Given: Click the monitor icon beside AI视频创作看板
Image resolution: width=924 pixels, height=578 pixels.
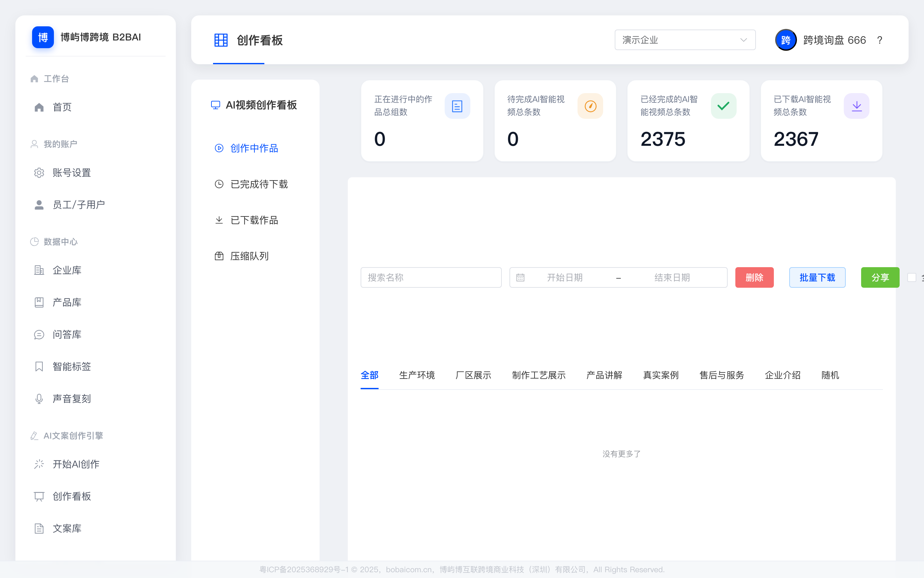Looking at the screenshot, I should tap(216, 105).
